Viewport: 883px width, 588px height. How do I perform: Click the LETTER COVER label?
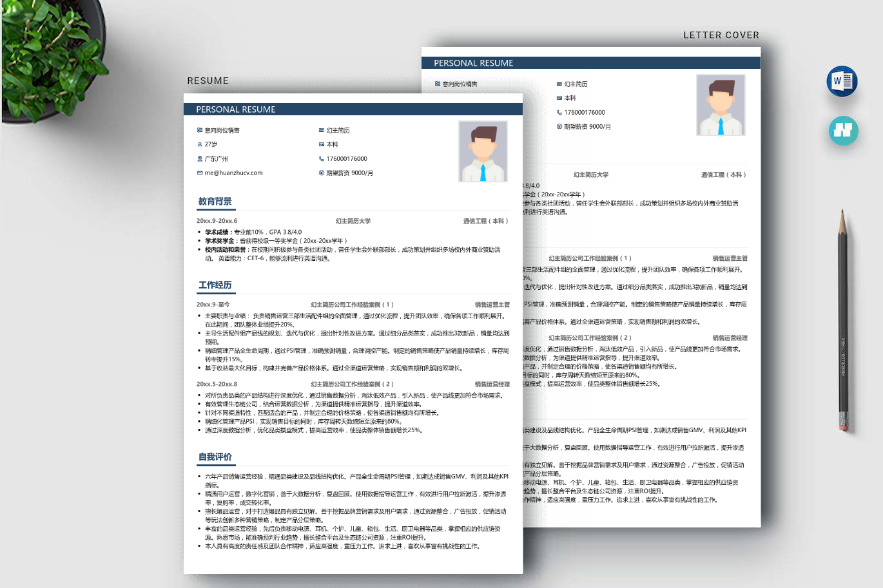coord(721,35)
